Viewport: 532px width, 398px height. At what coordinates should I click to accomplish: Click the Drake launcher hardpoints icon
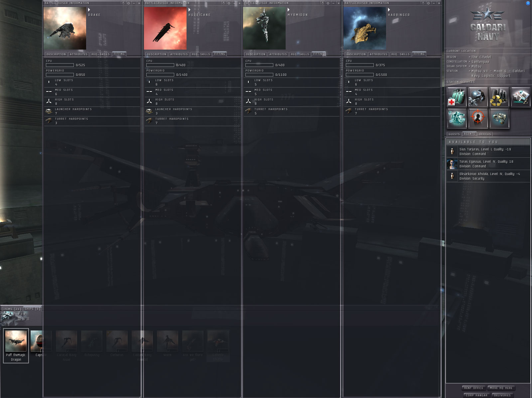click(x=49, y=111)
